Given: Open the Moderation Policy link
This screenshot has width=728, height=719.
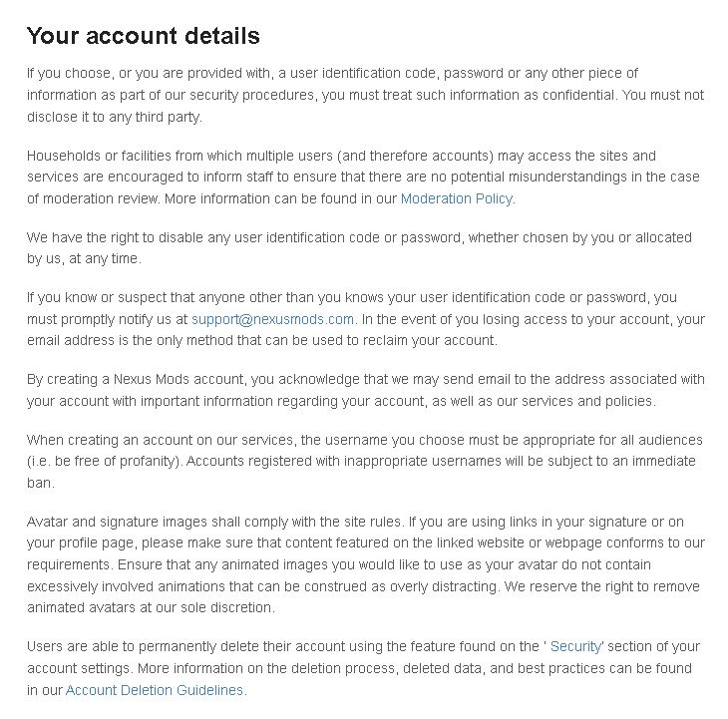Looking at the screenshot, I should (457, 198).
